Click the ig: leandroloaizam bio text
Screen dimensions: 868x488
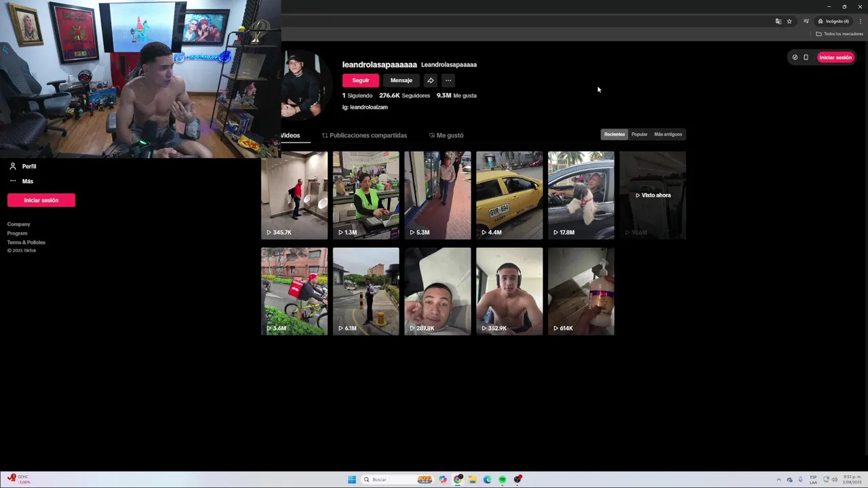tap(365, 107)
